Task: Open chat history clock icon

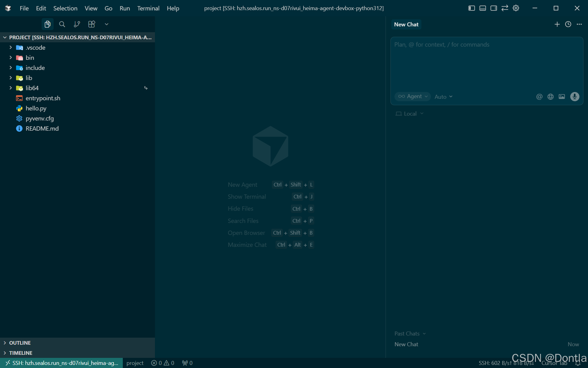Action: coord(568,24)
